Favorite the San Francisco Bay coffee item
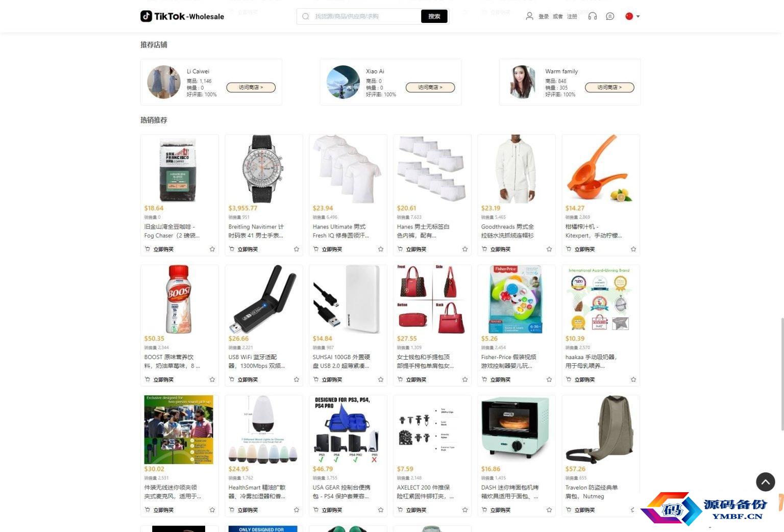The height and width of the screenshot is (532, 784). click(x=212, y=249)
